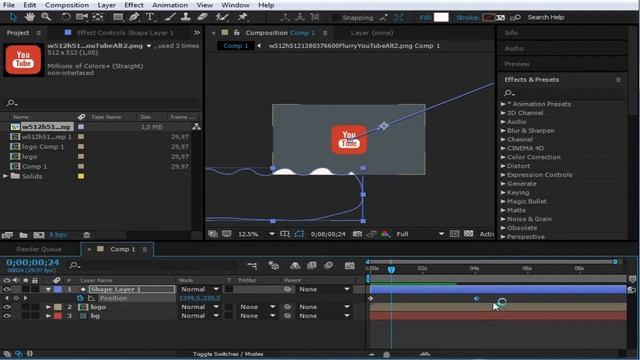The height and width of the screenshot is (360, 640).
Task: Select the Unified Camera tool
Action: tap(82, 17)
